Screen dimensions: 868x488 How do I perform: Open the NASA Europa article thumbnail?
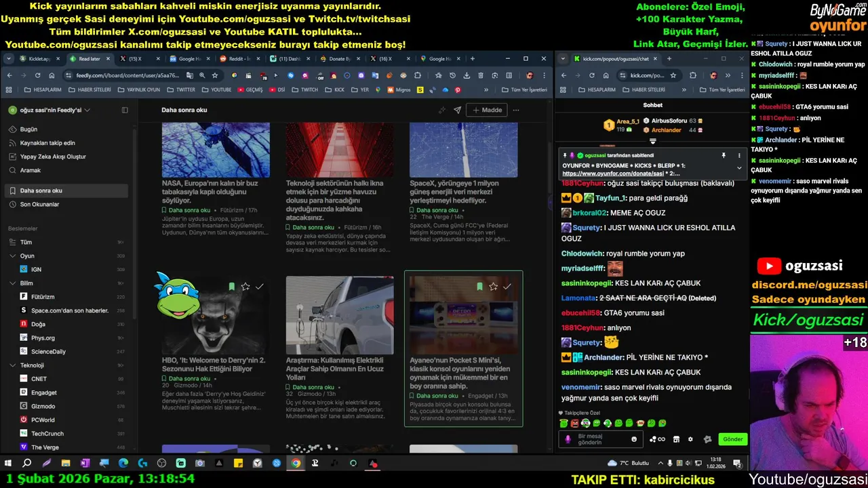[216, 150]
